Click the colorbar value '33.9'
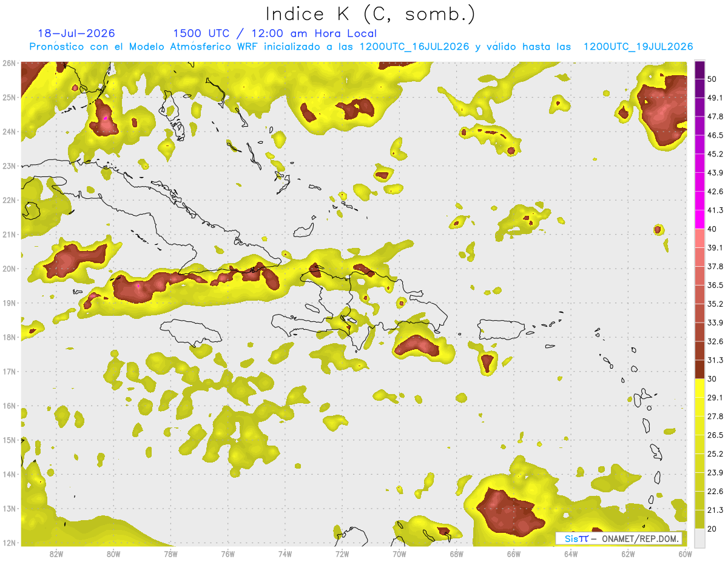 715,323
